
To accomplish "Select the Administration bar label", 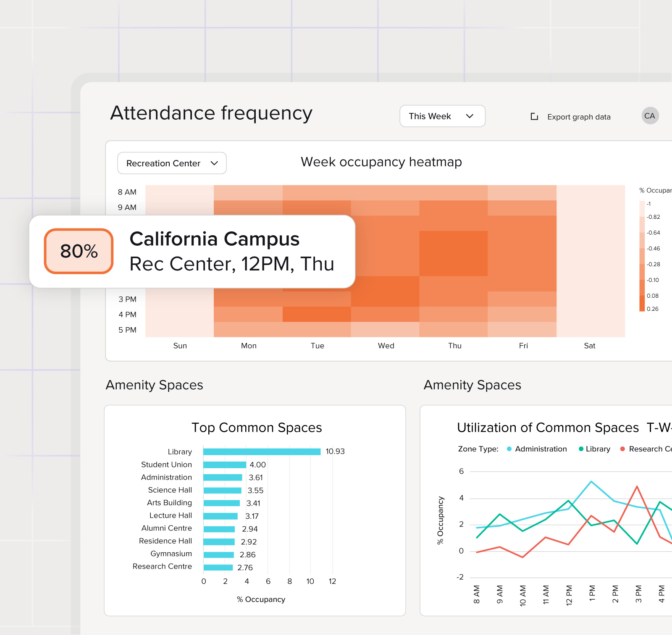I will click(x=166, y=477).
